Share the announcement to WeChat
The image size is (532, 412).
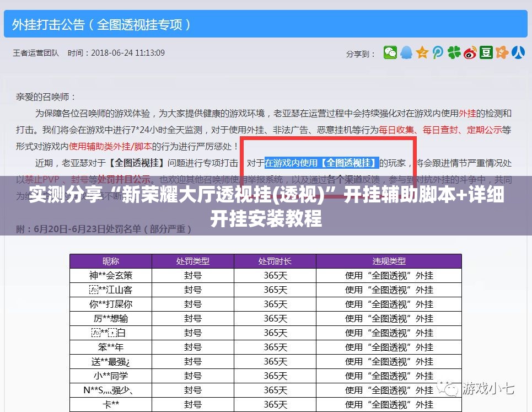click(390, 52)
